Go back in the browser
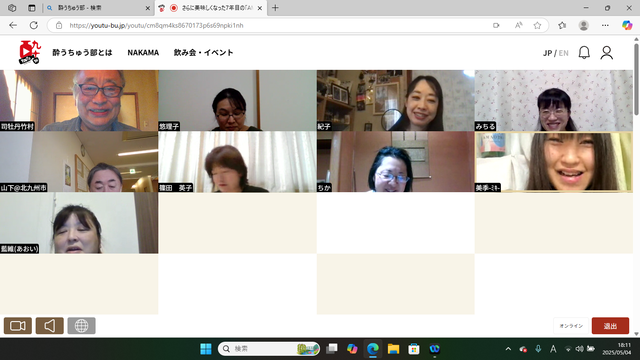Image resolution: width=640 pixels, height=360 pixels. [x=13, y=25]
